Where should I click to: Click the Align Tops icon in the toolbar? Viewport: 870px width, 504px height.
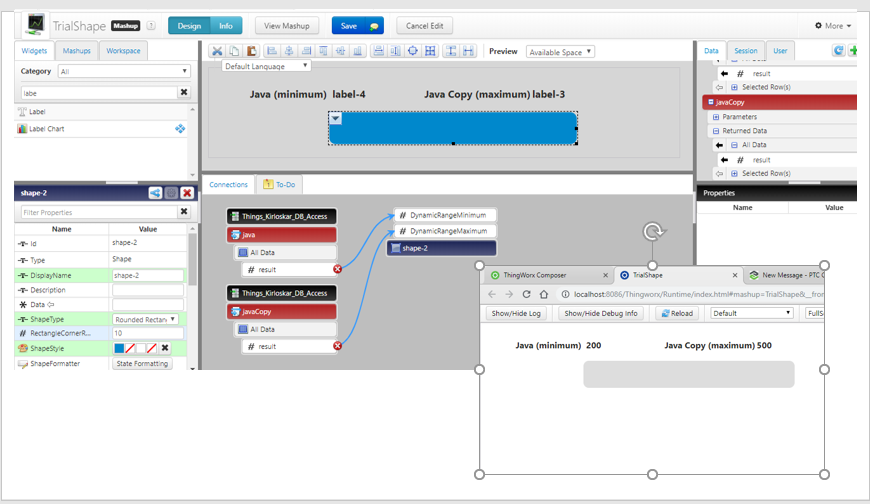323,51
